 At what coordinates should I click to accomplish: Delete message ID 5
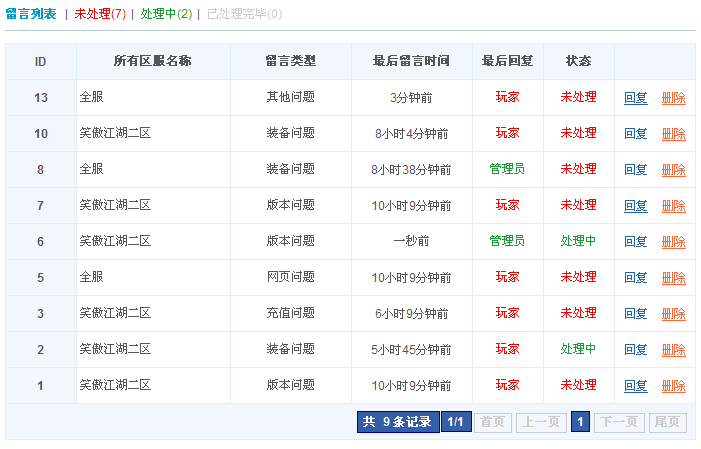point(673,278)
